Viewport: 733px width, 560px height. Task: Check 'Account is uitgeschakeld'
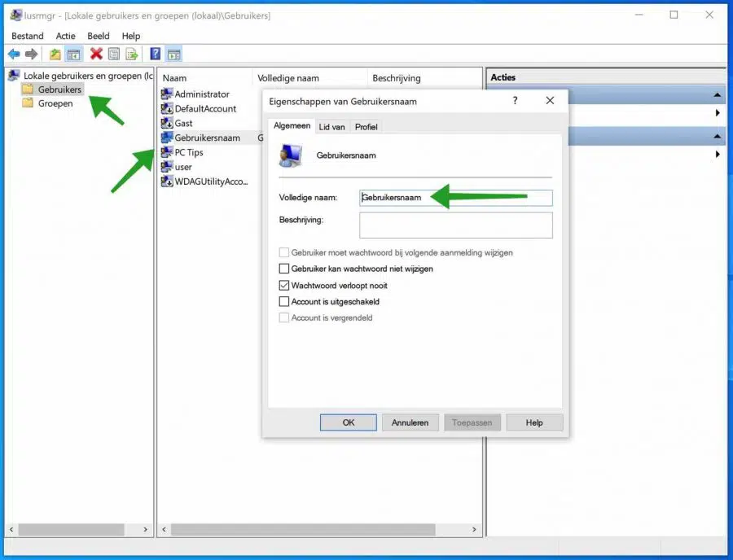click(283, 302)
